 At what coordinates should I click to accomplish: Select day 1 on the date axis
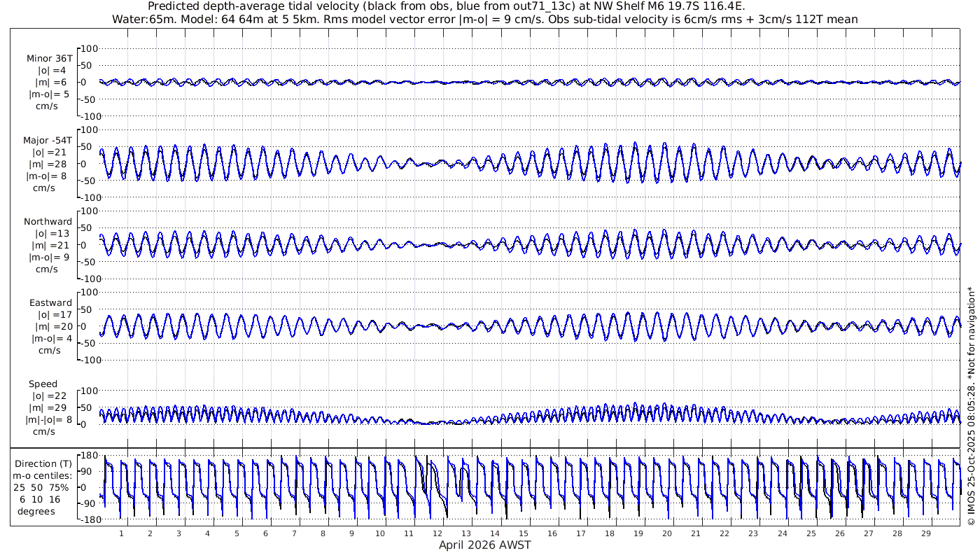point(122,533)
